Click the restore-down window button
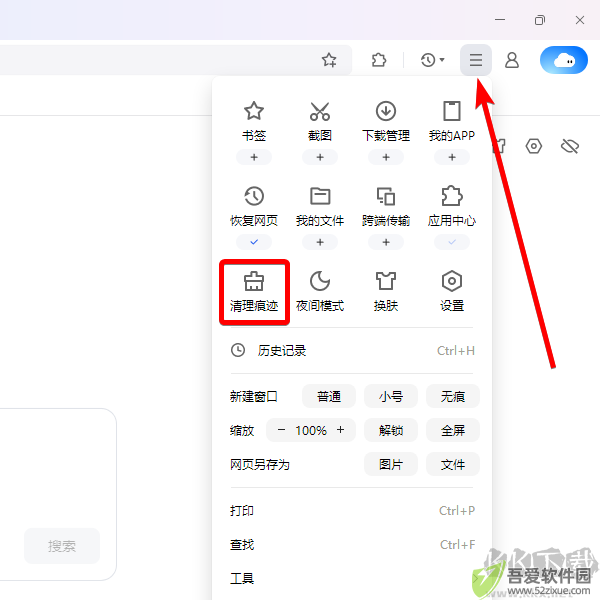Viewport: 600px width, 600px height. click(540, 20)
